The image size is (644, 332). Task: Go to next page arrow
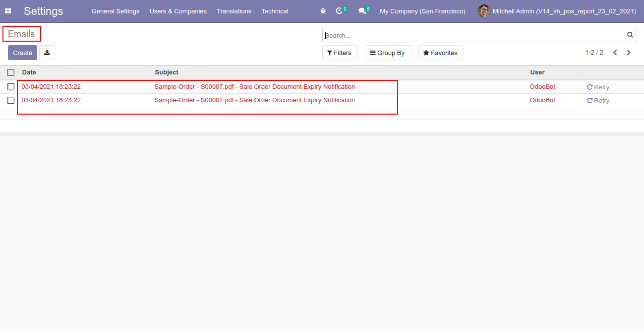[x=629, y=53]
